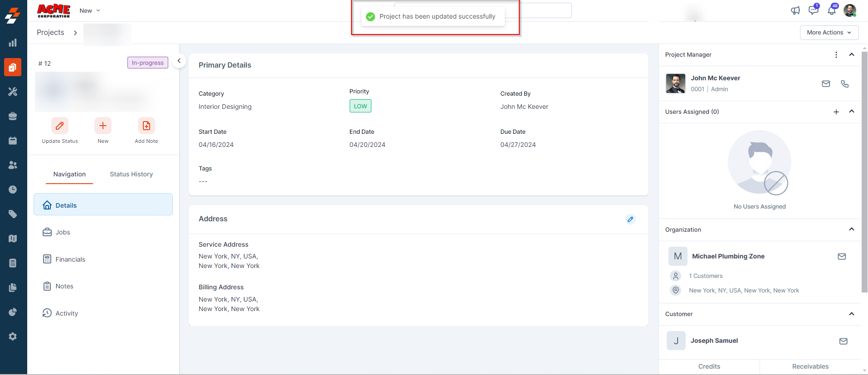The image size is (868, 375).
Task: Open the notifications bell icon
Action: coord(832,10)
